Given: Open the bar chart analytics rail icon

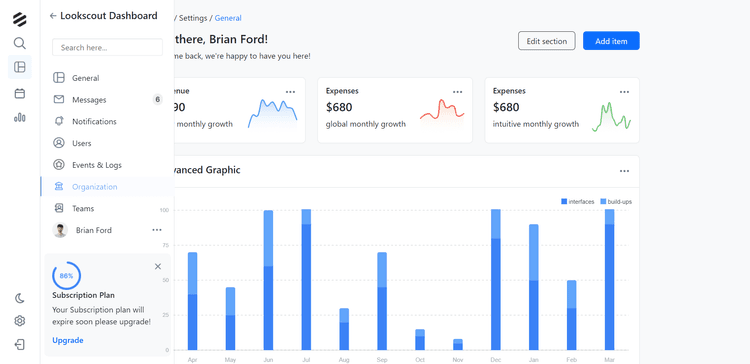Looking at the screenshot, I should (x=20, y=117).
